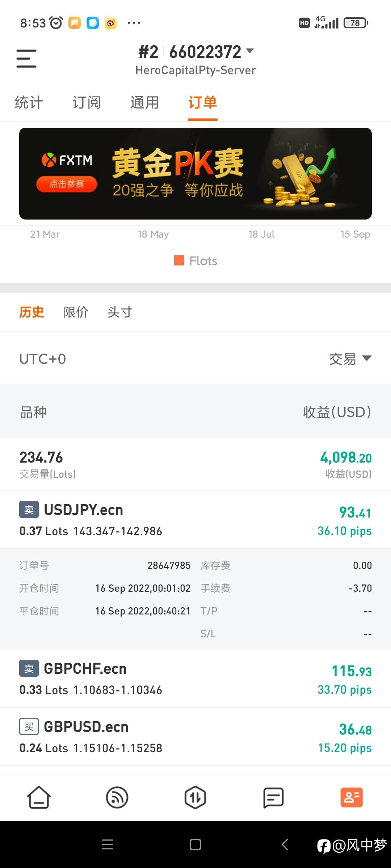Tap the orange profile card icon
This screenshot has width=391, height=868.
tap(352, 797)
